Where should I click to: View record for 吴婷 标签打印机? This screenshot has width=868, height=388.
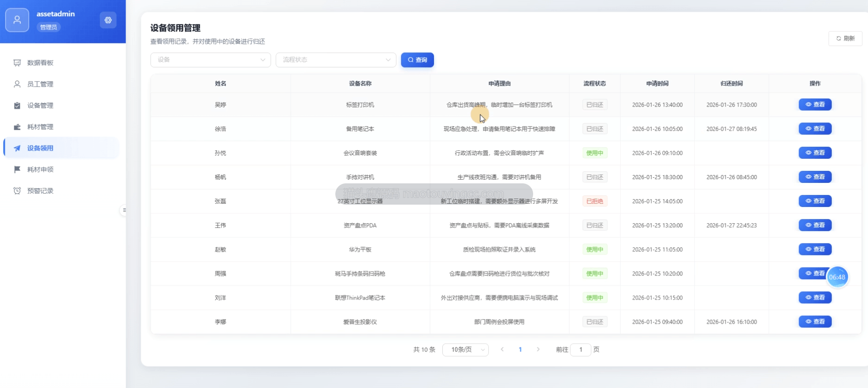click(815, 105)
